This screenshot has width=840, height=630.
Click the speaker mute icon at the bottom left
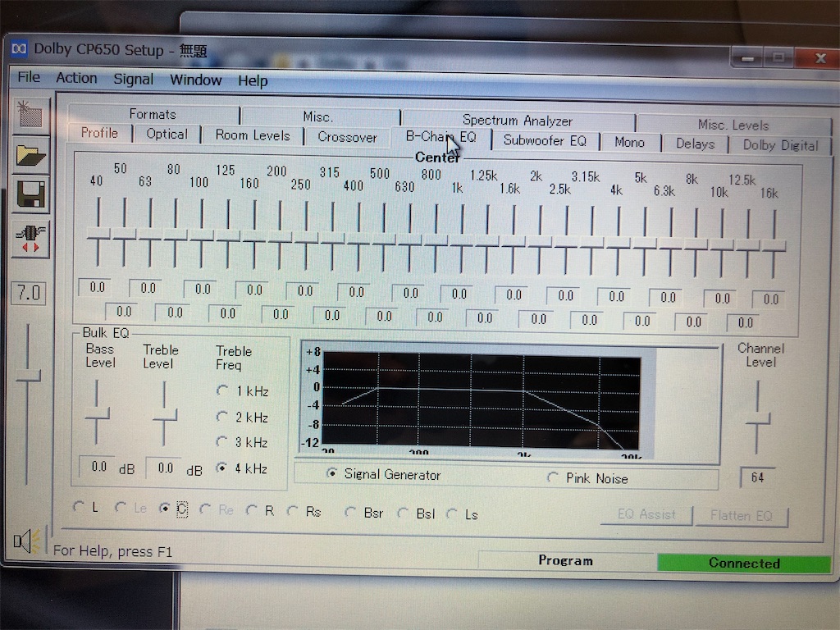tap(27, 541)
